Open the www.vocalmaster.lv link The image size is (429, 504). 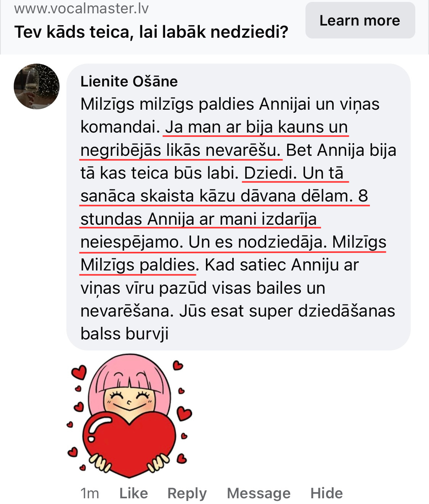point(81,8)
